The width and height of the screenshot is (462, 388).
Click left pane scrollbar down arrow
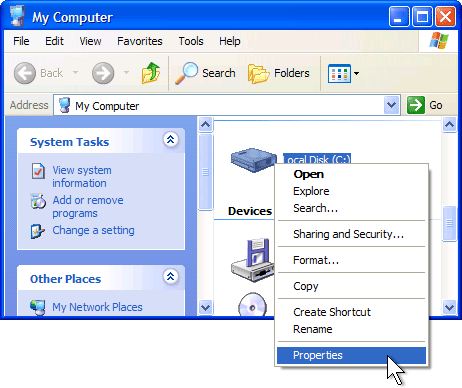(205, 307)
